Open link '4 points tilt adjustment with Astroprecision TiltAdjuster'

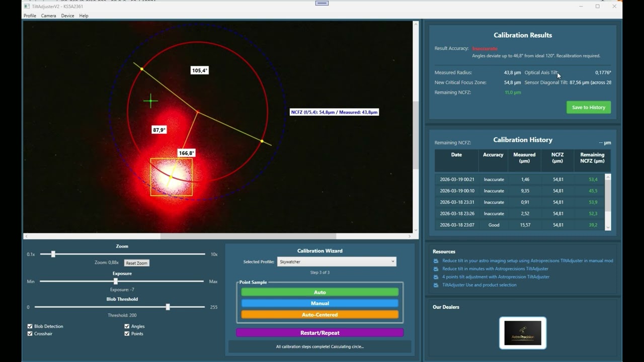pos(496,277)
